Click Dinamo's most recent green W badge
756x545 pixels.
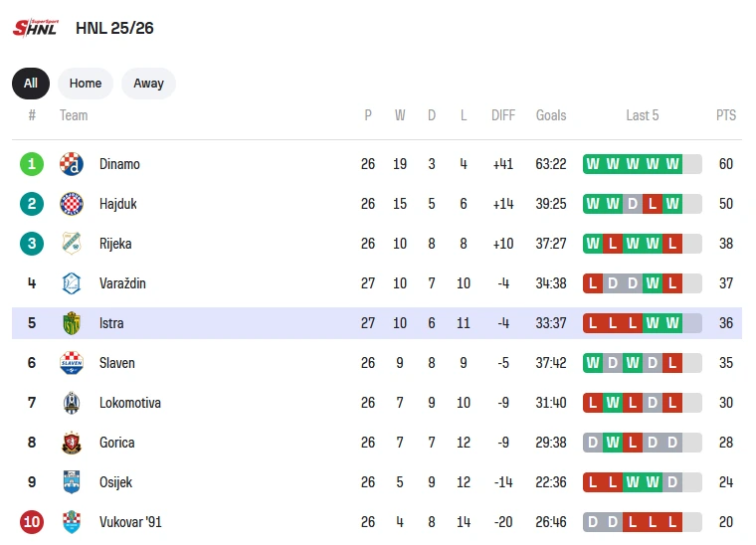pyautogui.click(x=672, y=164)
